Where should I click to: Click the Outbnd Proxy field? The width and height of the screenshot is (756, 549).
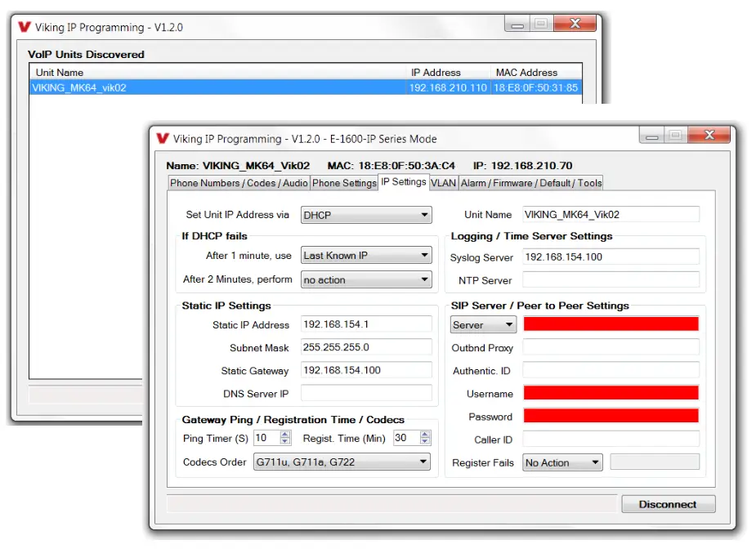(611, 347)
